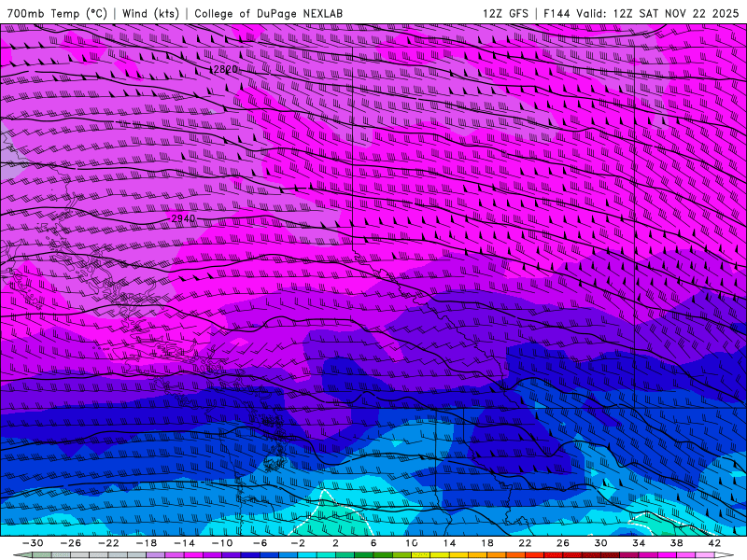
Task: Click the 2820 height contour label
Action: click(x=224, y=69)
